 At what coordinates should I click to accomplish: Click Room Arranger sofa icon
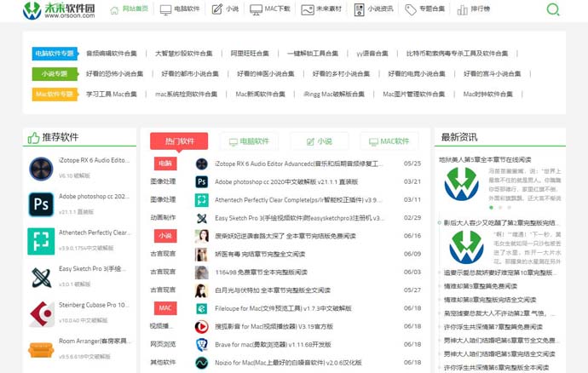tap(41, 350)
